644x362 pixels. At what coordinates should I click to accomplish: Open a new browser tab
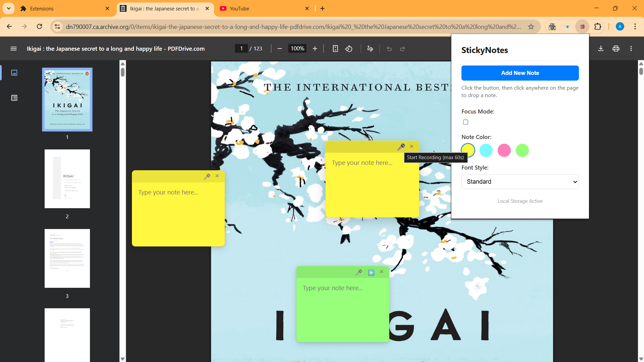(323, 8)
